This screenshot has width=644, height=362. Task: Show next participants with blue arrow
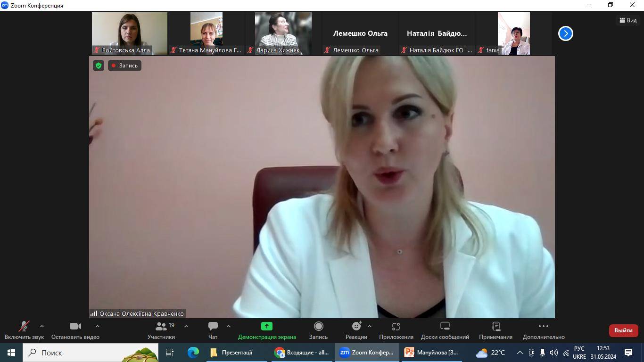click(x=565, y=33)
